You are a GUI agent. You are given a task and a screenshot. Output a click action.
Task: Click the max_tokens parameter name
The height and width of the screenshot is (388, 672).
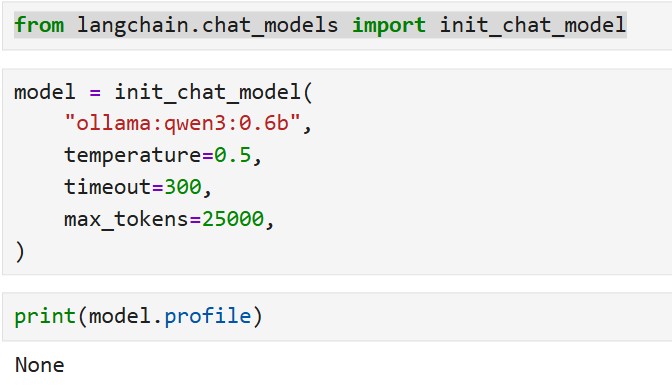point(126,220)
